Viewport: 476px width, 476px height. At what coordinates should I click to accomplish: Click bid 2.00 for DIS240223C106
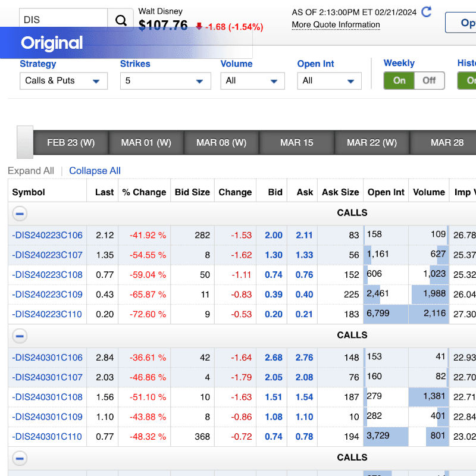274,235
